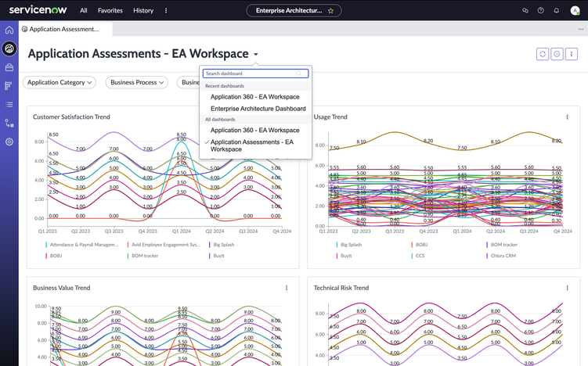588x366 pixels.
Task: Toggle the Attendance & Payroll legend item
Action: click(x=81, y=245)
